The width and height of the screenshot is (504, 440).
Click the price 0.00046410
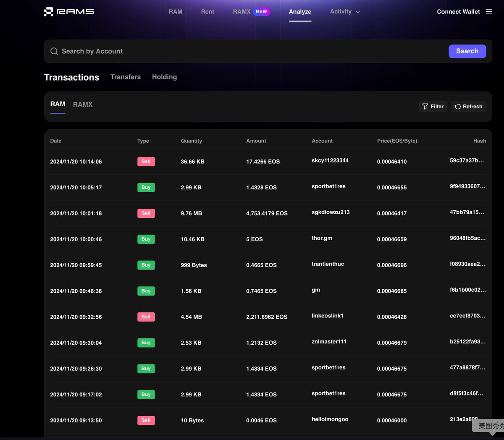point(392,162)
